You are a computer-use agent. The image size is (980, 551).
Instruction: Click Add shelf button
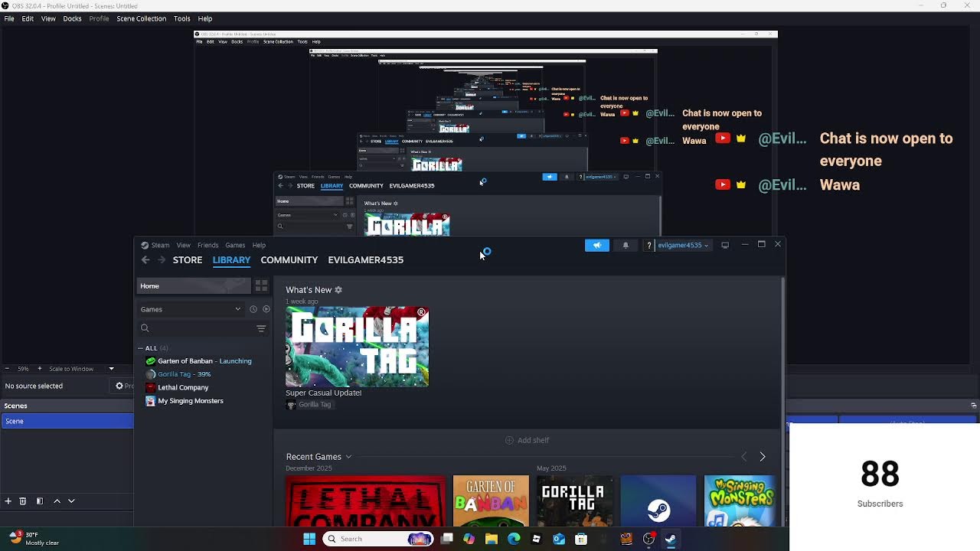528,440
